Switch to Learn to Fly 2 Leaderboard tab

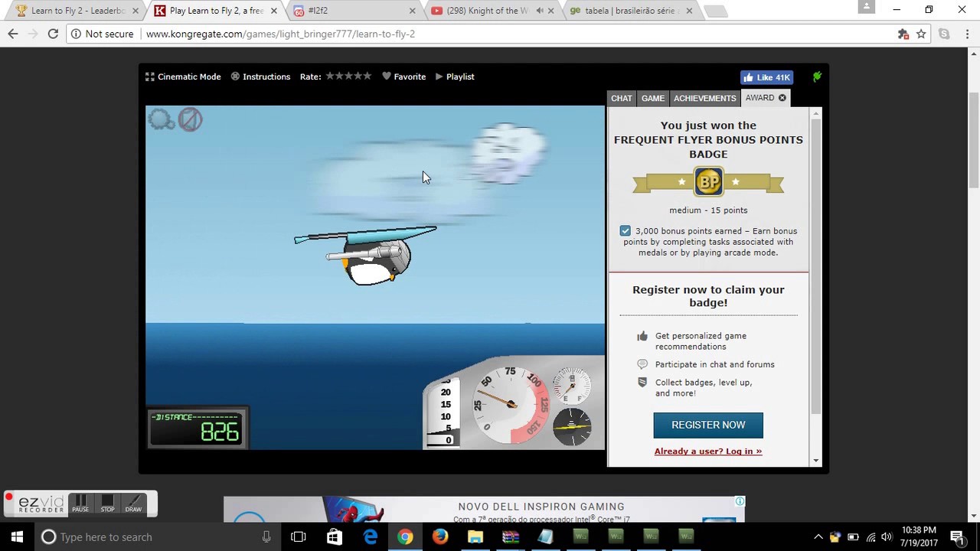click(77, 11)
